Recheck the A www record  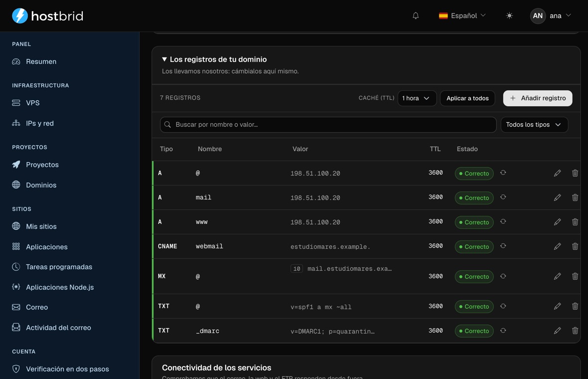click(503, 221)
